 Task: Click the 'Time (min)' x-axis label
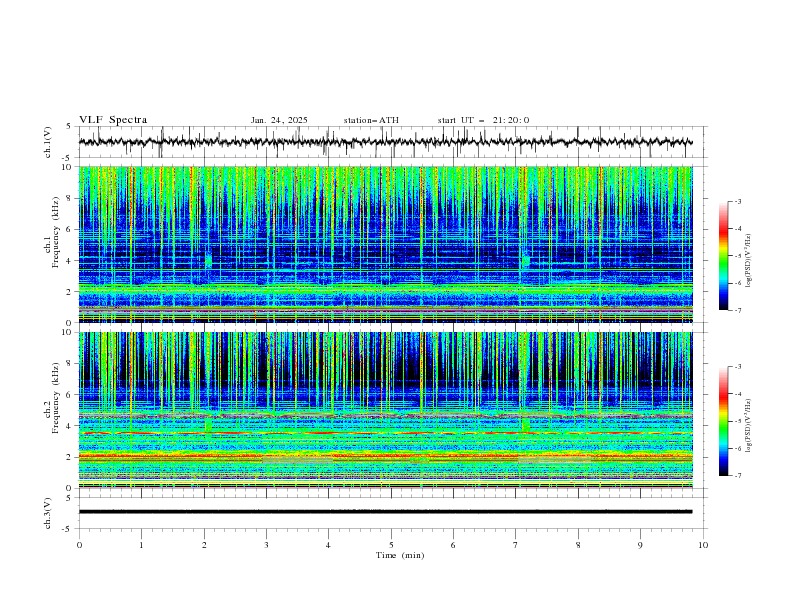400,555
